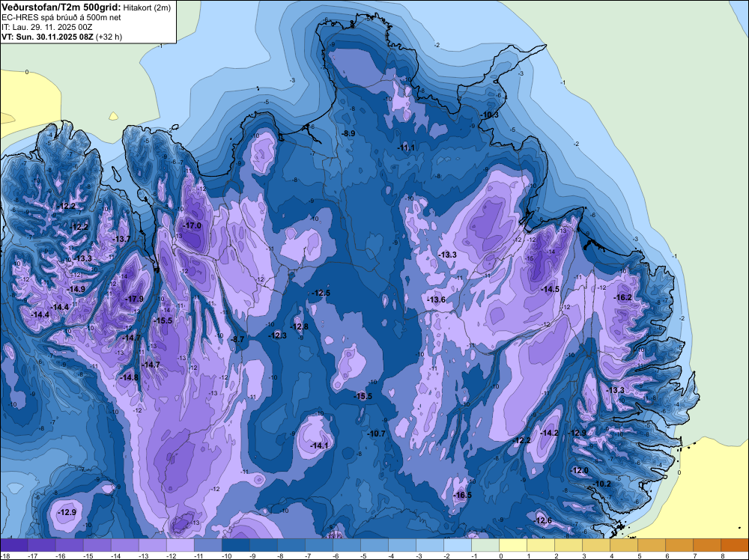Click the -14.5 temperature reading
Screen dimensions: 749x560
pos(551,289)
